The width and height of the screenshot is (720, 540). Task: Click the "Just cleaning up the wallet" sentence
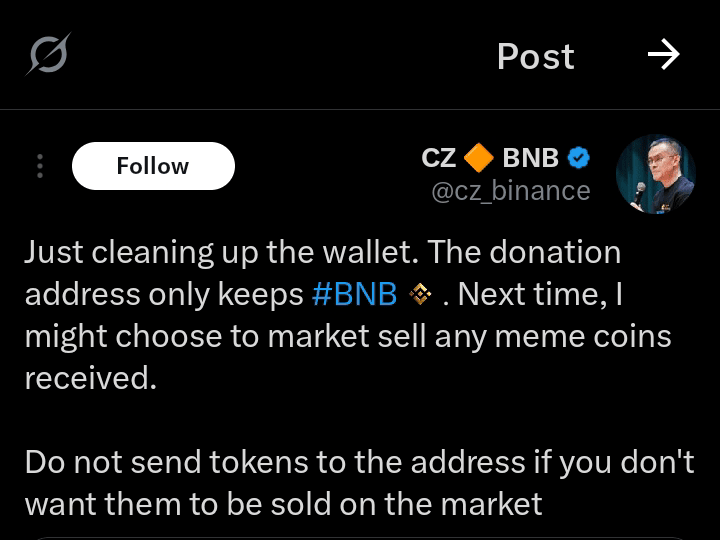(x=222, y=252)
